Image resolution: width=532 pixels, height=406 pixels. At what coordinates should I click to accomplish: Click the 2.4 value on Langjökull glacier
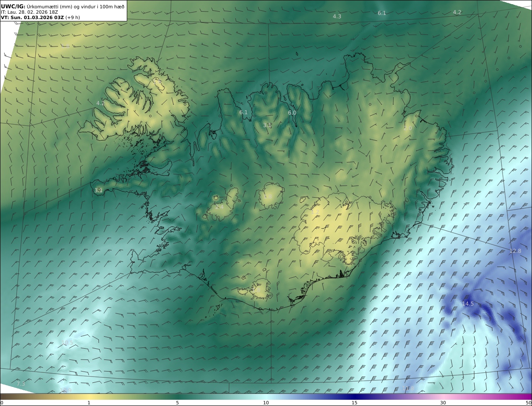(x=219, y=207)
